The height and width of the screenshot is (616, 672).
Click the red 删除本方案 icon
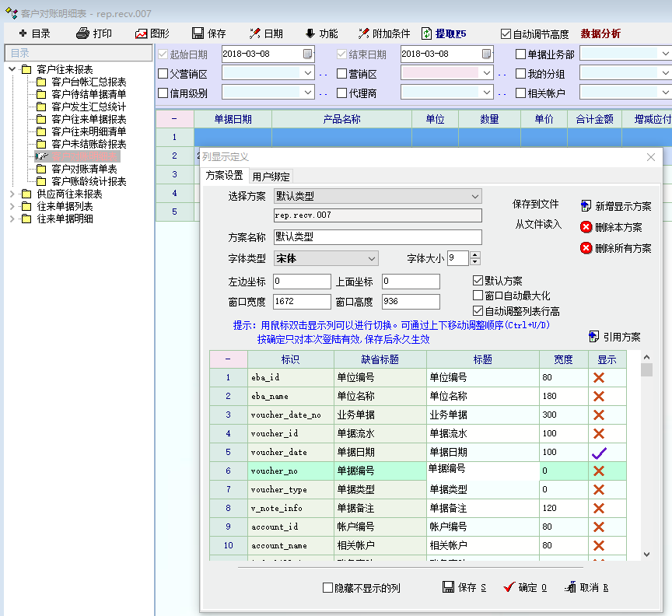[x=586, y=227]
